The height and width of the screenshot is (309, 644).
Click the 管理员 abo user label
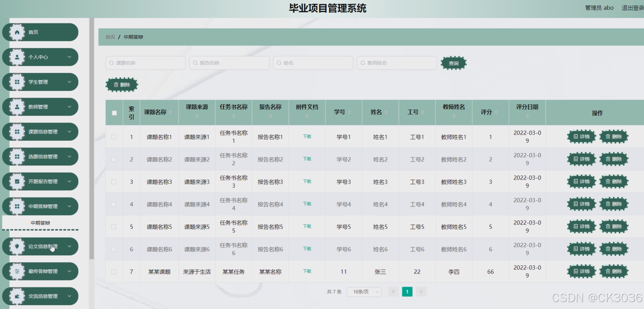coord(599,8)
